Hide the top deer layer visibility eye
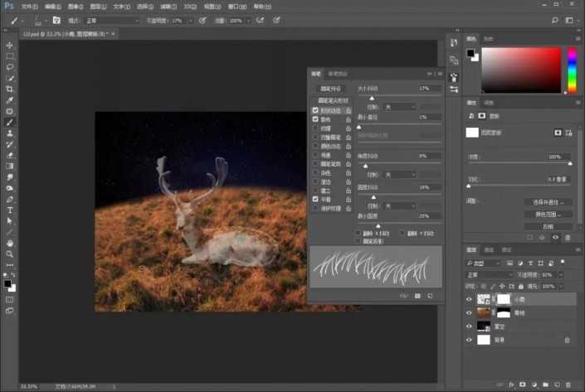This screenshot has height=392, width=585. [x=470, y=300]
